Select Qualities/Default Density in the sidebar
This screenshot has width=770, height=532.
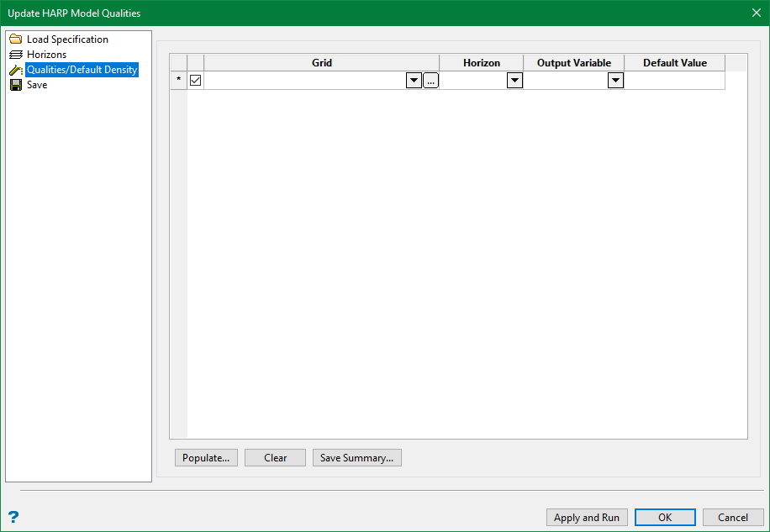click(x=82, y=70)
